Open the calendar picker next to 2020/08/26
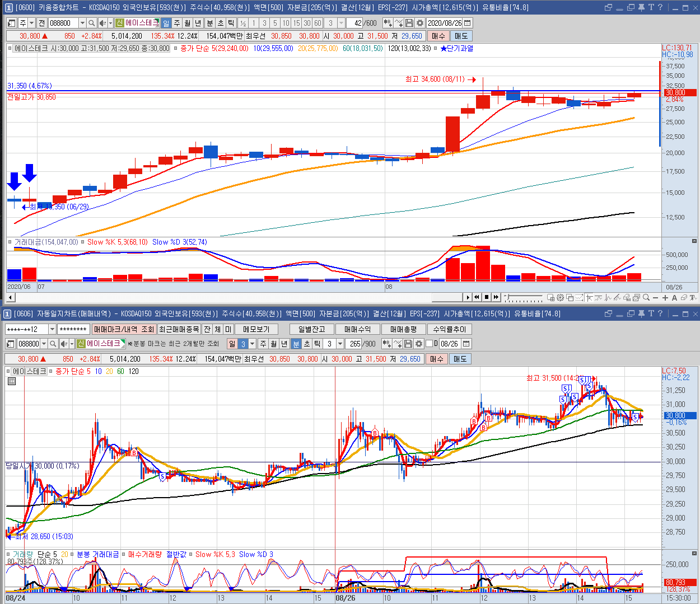 (468, 23)
